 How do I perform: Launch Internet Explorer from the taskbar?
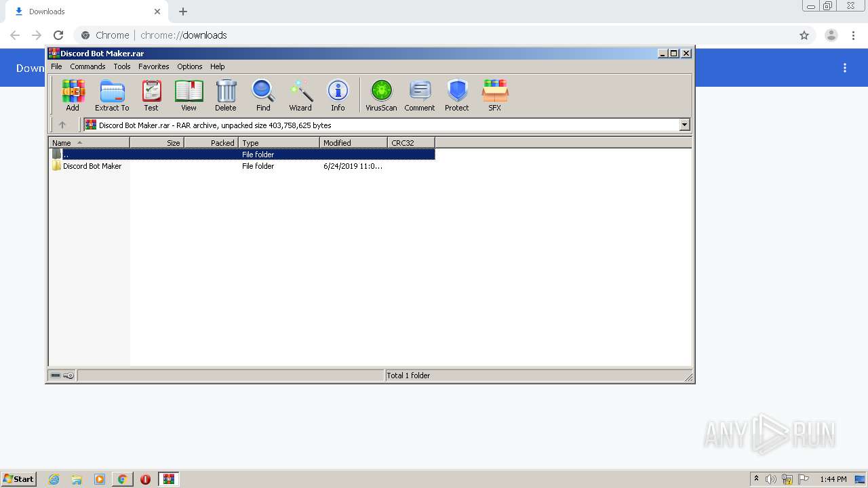point(54,479)
